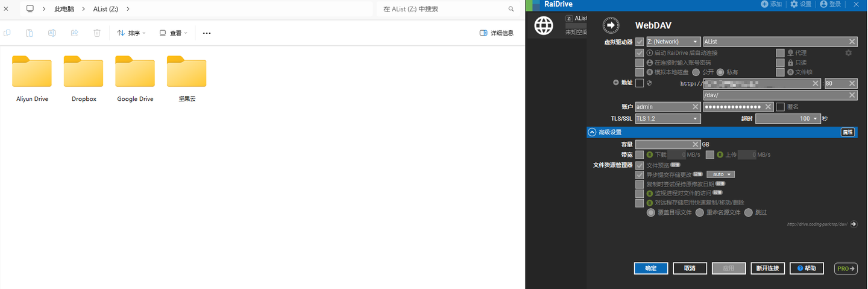Clear the ALList drive name field with X

(x=852, y=42)
